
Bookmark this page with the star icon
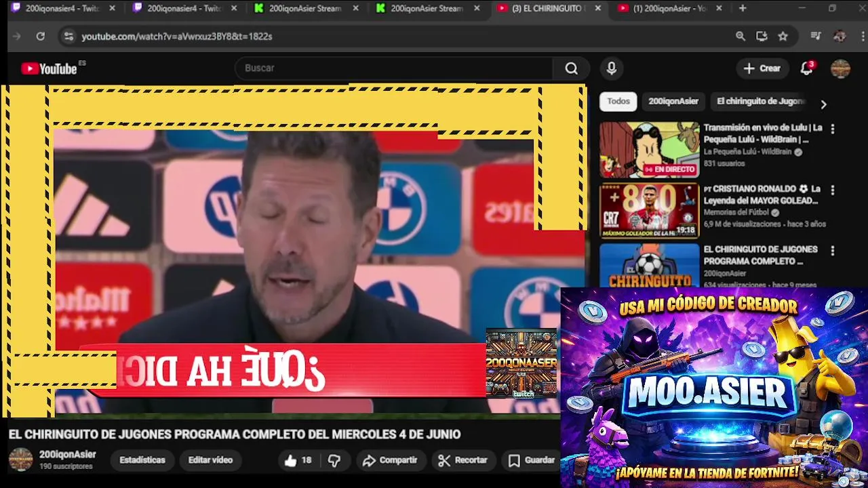click(x=783, y=36)
